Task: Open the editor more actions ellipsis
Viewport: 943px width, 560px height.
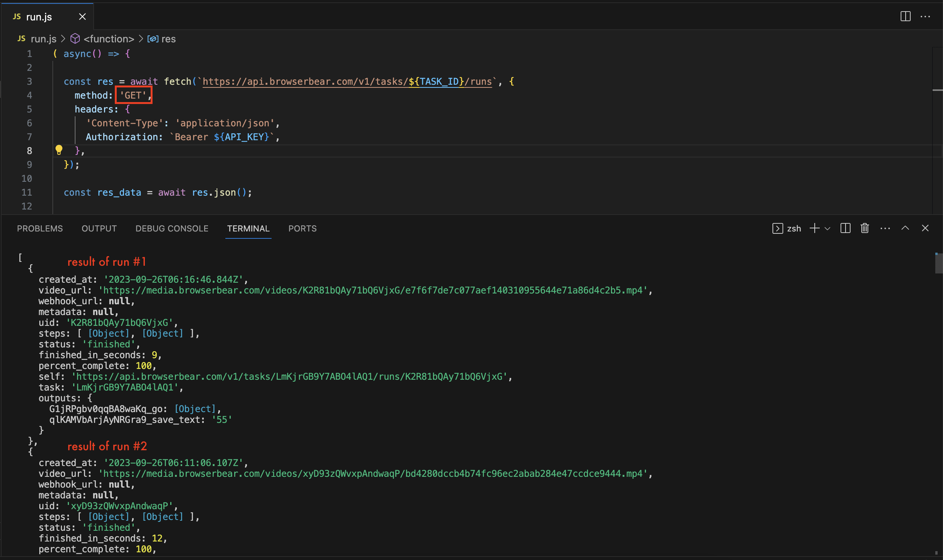Action: click(x=926, y=17)
